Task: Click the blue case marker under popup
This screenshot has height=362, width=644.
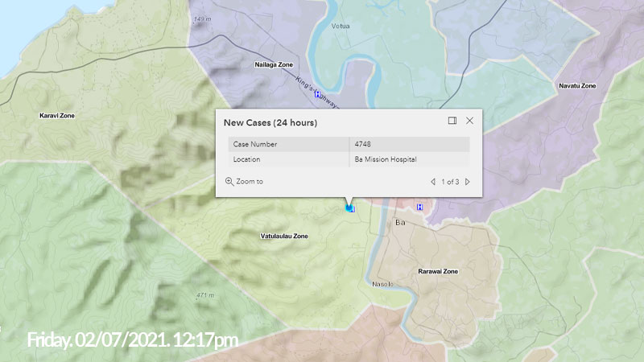Action: click(x=349, y=208)
